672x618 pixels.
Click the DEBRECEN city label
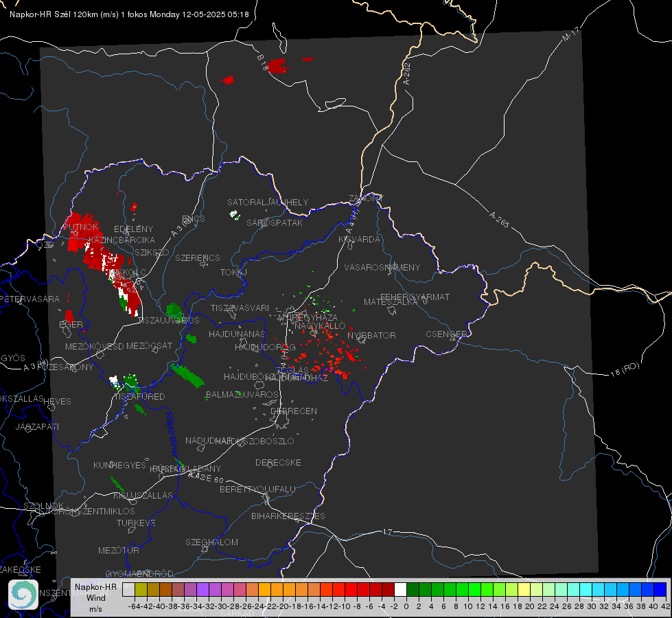[294, 411]
